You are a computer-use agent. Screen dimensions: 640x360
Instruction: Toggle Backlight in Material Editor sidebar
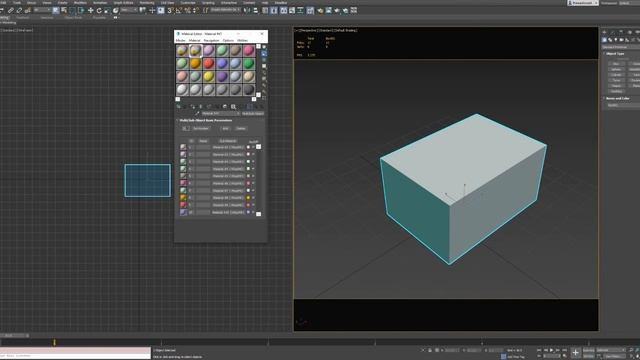[x=264, y=53]
